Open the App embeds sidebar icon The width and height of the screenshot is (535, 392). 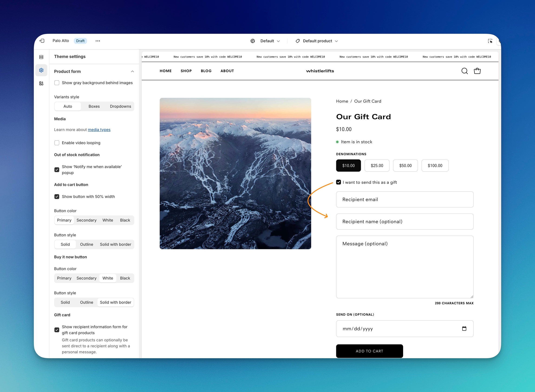pos(41,83)
